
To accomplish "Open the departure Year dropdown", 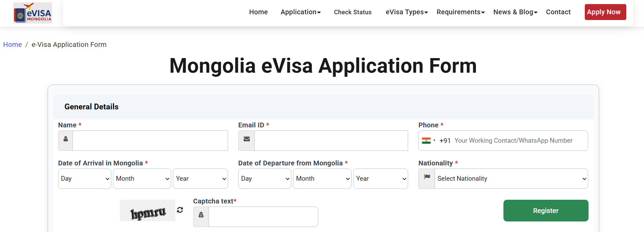I will 381,179.
